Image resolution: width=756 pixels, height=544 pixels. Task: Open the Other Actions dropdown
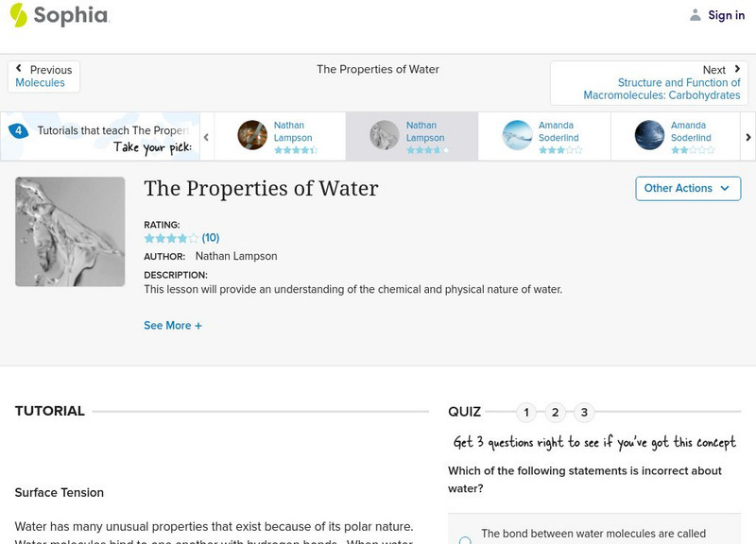tap(687, 188)
